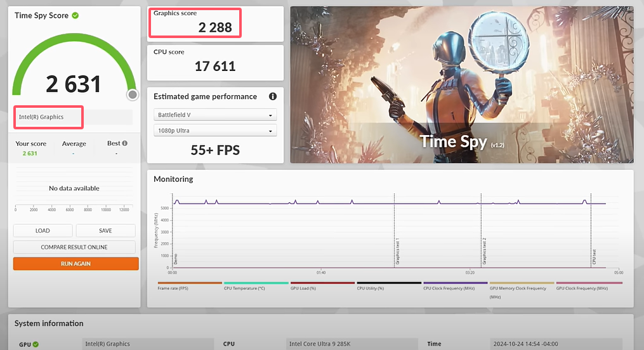Click the green check icon next to GPU
This screenshot has width=644, height=350.
point(36,344)
